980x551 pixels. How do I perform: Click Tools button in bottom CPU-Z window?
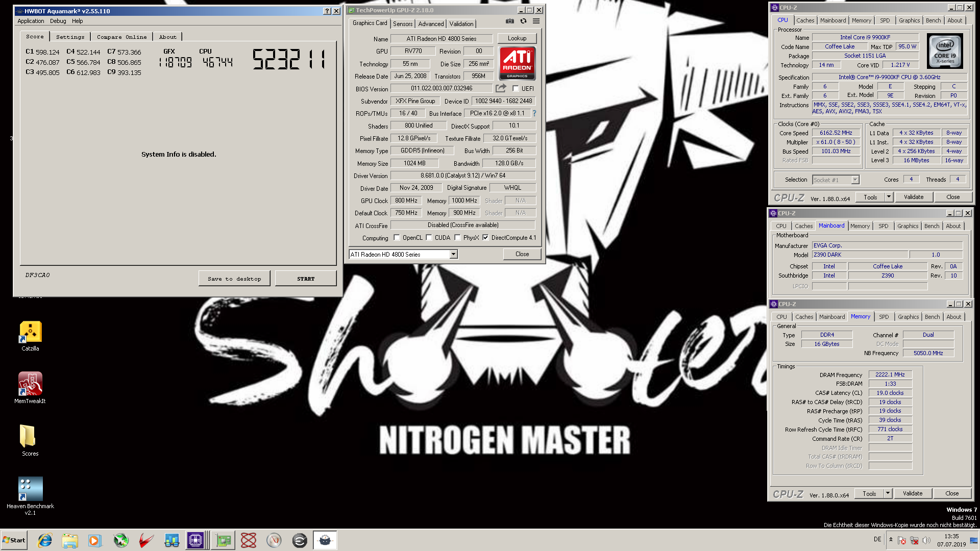click(x=869, y=493)
